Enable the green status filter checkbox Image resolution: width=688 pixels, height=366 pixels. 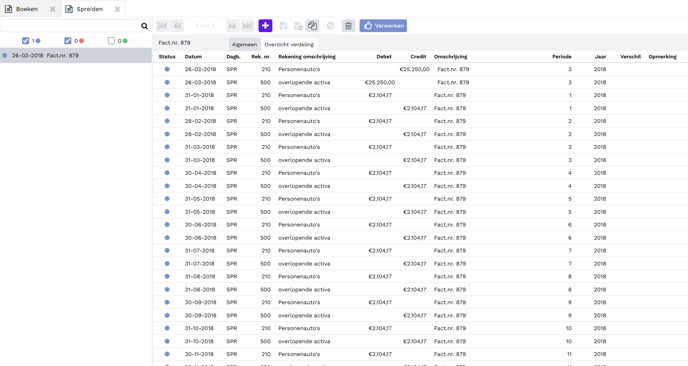(x=111, y=41)
